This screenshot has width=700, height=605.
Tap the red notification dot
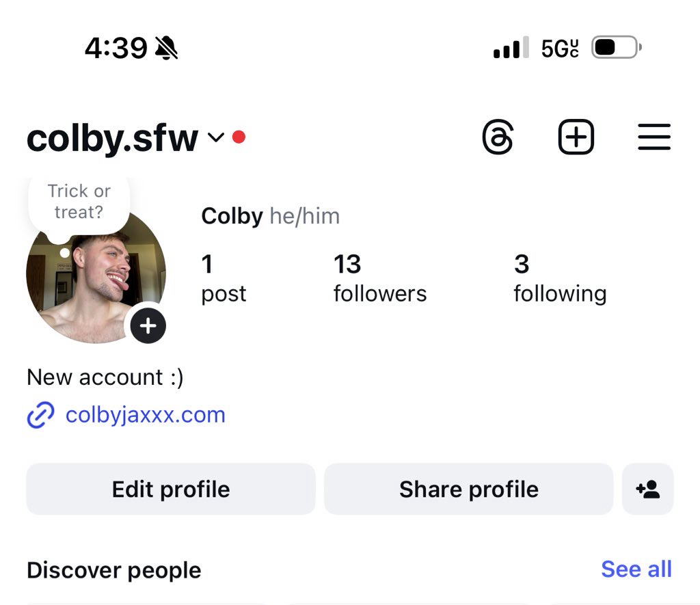(239, 137)
